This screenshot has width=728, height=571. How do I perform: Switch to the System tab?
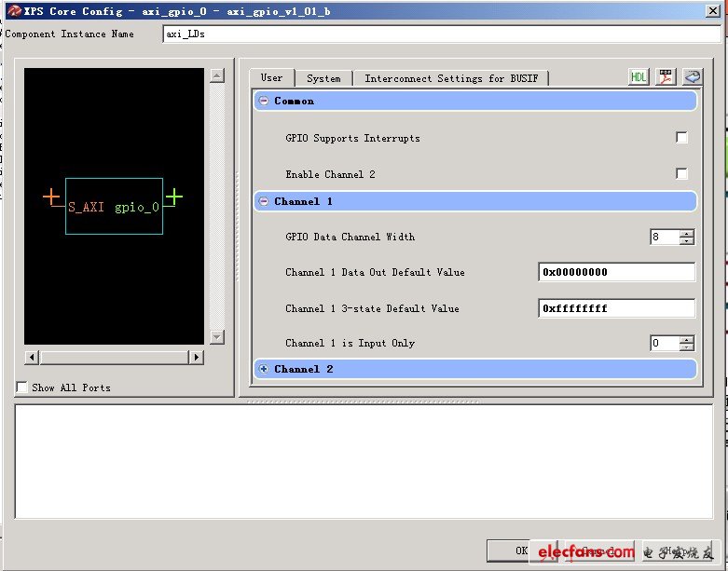(x=323, y=78)
